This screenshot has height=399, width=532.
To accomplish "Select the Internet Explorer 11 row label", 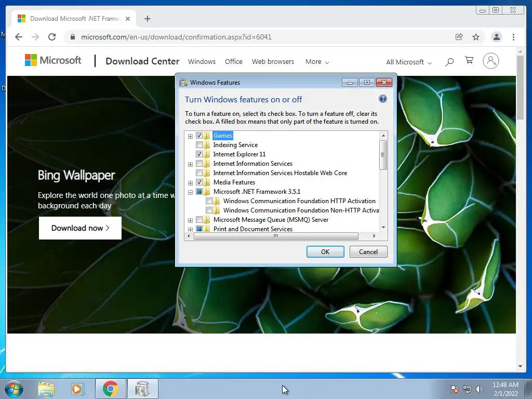I will (x=239, y=154).
